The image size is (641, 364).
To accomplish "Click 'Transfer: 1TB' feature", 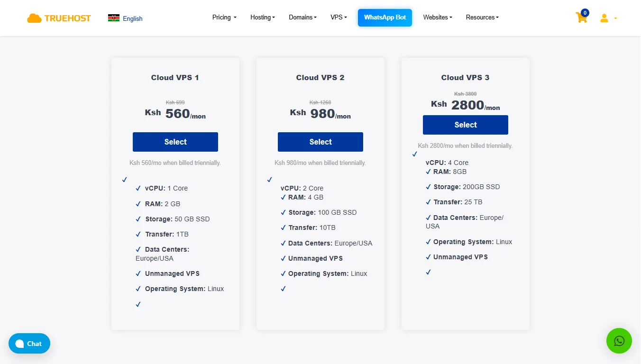I will (x=167, y=234).
